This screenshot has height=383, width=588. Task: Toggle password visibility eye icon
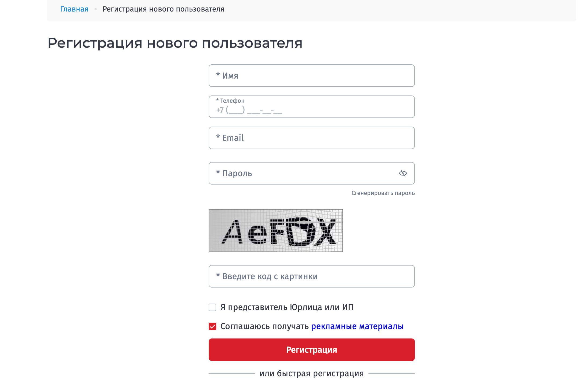click(403, 173)
